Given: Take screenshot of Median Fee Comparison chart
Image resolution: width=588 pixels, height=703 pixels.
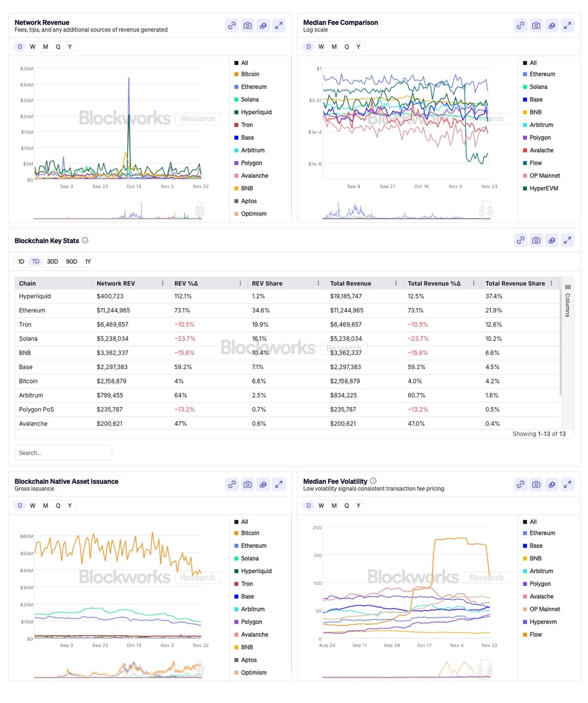Looking at the screenshot, I should point(536,25).
